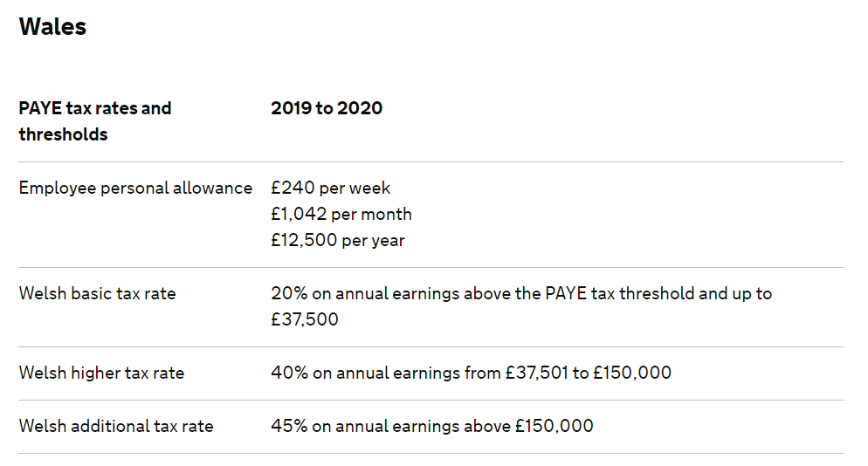
Task: Select the Welsh higher tax rate label
Action: [x=102, y=373]
